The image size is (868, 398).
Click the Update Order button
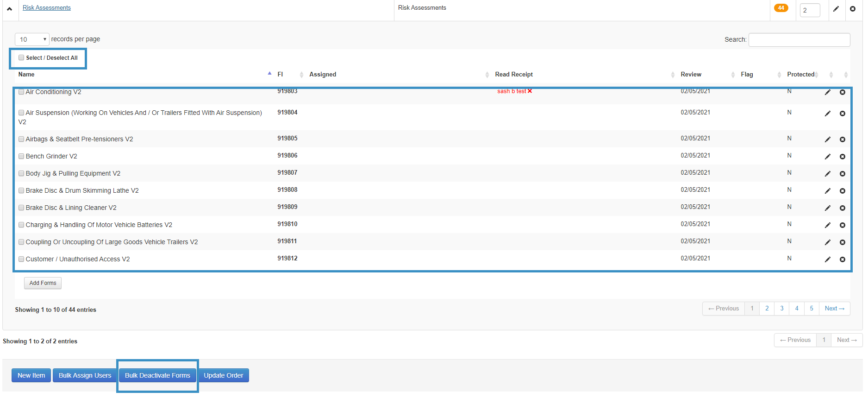(224, 375)
